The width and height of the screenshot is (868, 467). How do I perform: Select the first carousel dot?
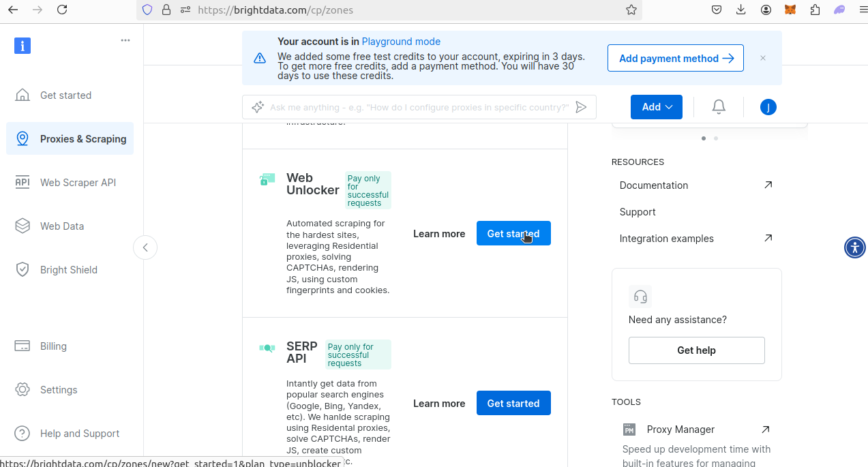pyautogui.click(x=704, y=138)
